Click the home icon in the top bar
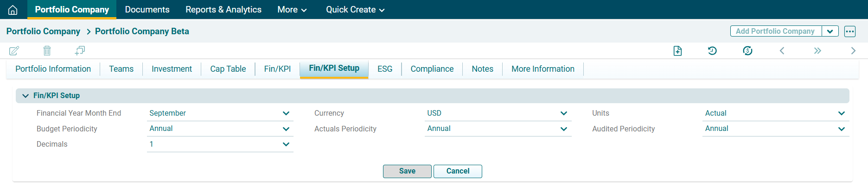 (13, 10)
